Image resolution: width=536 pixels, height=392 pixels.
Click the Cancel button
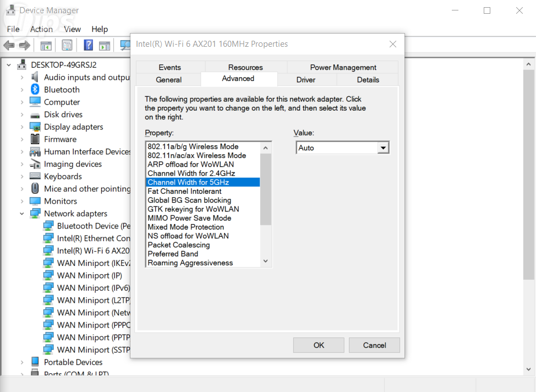374,345
